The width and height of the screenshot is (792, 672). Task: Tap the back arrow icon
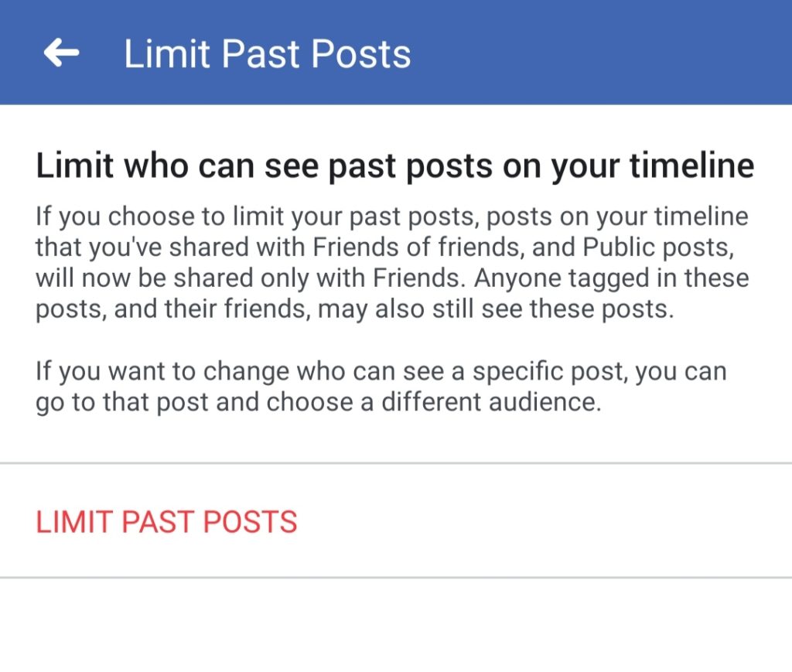[61, 53]
